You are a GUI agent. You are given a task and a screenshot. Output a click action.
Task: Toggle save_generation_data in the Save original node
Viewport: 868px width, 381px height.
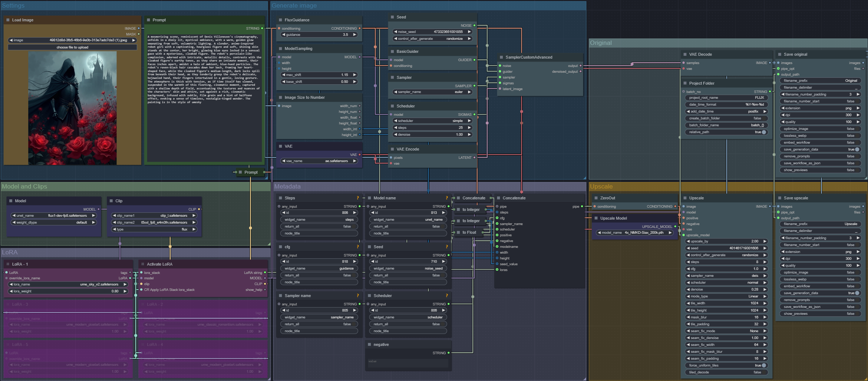(x=856, y=149)
